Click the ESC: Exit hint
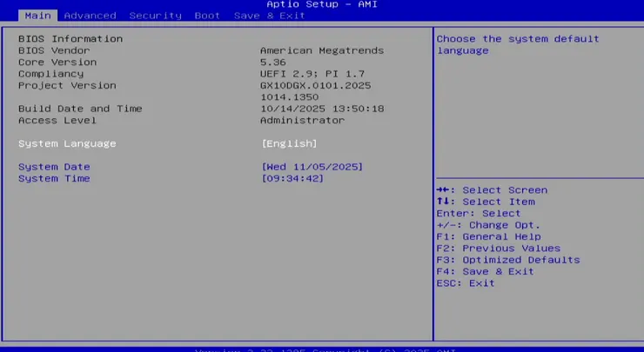The image size is (644, 352). click(x=466, y=283)
